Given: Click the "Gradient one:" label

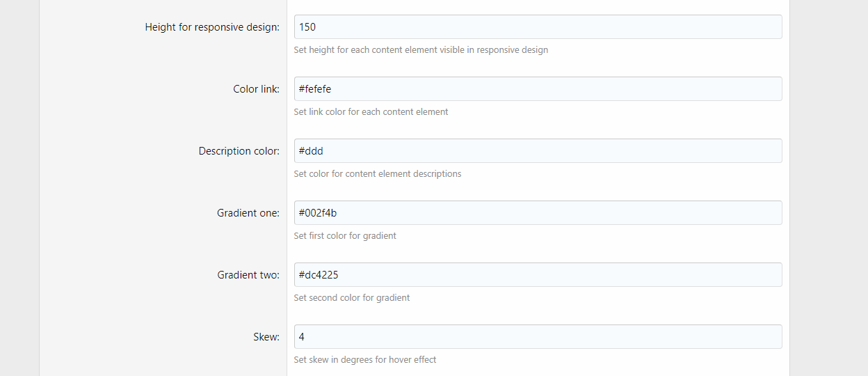Looking at the screenshot, I should (248, 213).
